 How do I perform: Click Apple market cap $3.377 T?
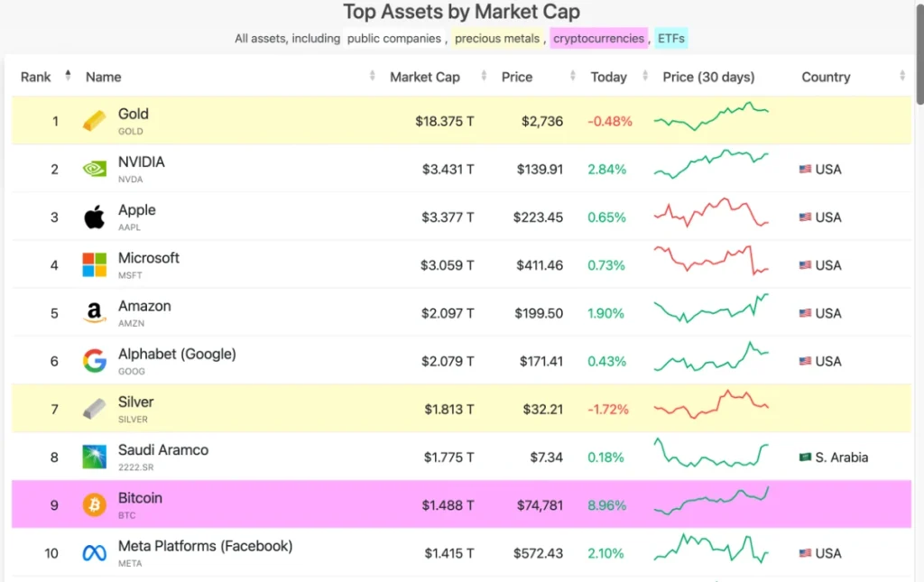click(x=448, y=217)
